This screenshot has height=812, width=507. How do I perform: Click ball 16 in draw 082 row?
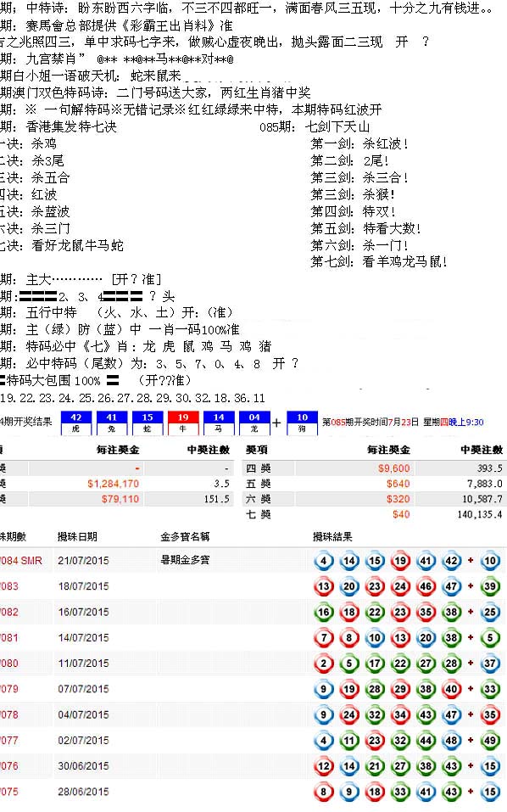[323, 612]
